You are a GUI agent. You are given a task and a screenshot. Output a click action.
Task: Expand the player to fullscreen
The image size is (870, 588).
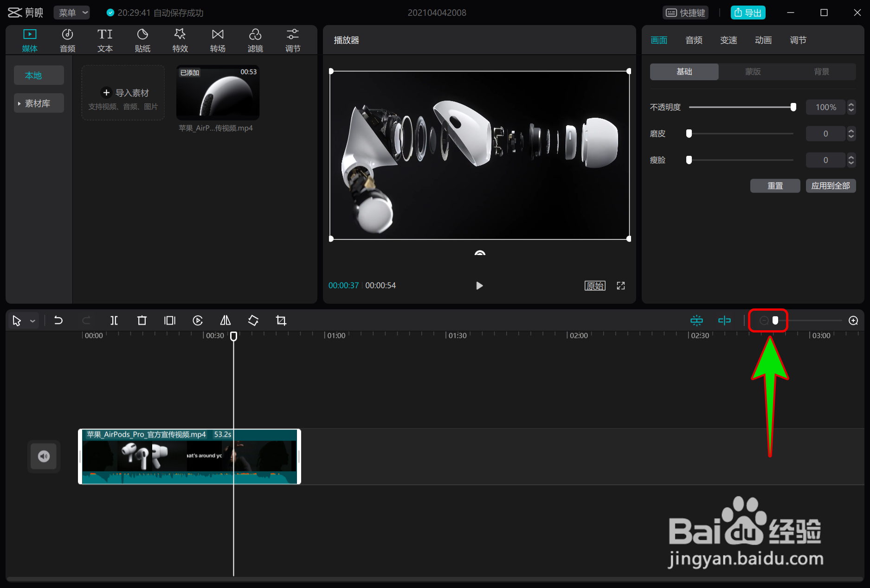coord(621,286)
